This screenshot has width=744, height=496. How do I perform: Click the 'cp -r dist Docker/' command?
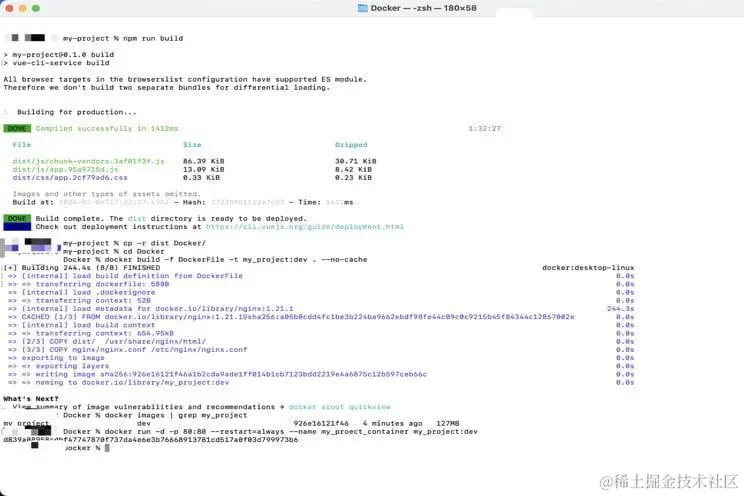tap(165, 243)
